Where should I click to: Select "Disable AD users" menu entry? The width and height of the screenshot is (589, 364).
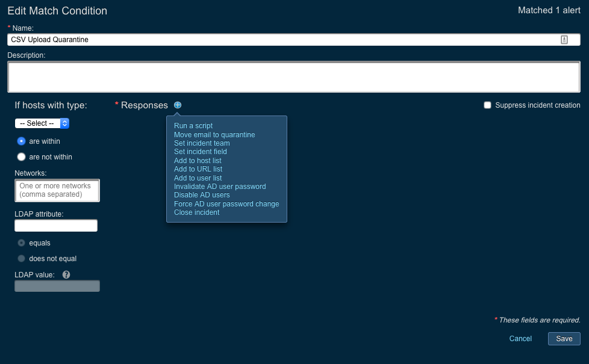click(x=202, y=195)
